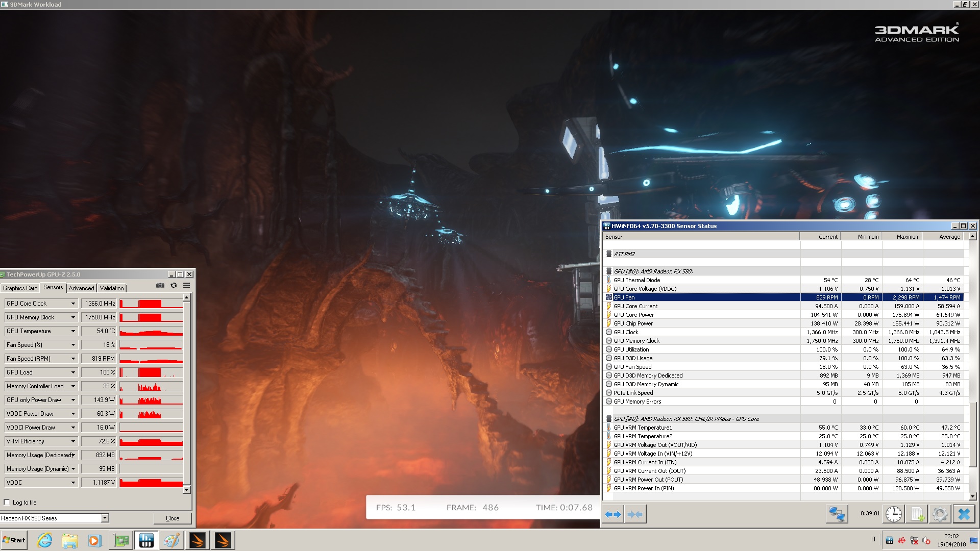This screenshot has width=980, height=551.
Task: Click network disconnected tray icon
Action: [x=914, y=541]
